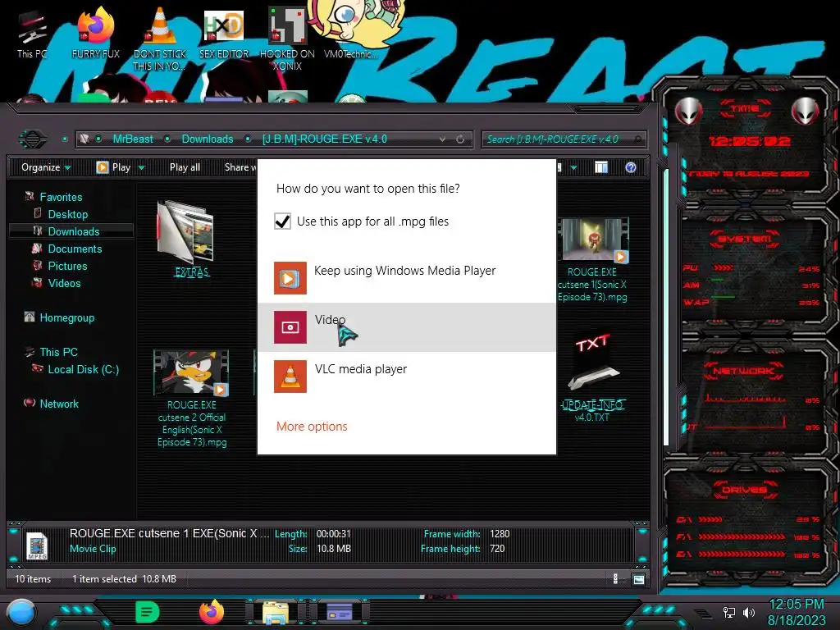Open the Organize menu
840x630 pixels.
46,167
